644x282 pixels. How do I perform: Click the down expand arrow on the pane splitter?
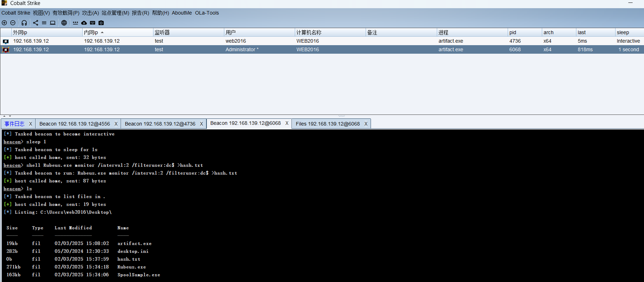point(10,116)
